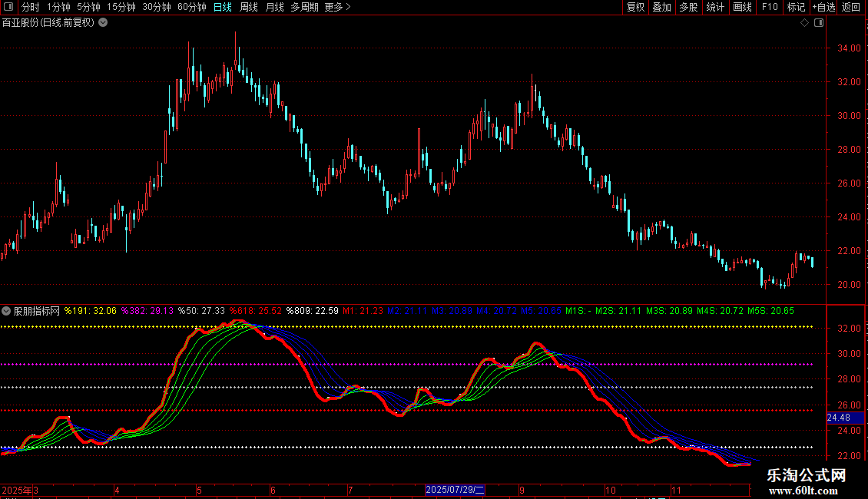Open the 叠加 overlay function
868x499 pixels.
coord(661,8)
